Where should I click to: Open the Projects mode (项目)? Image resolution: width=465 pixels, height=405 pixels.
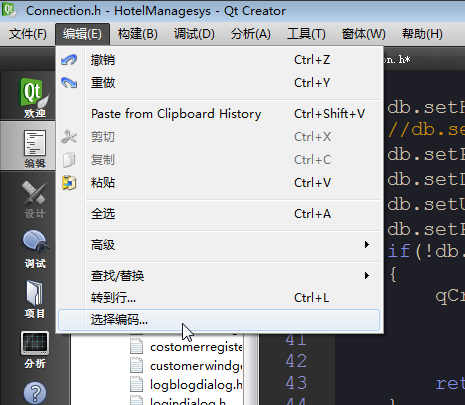(x=34, y=299)
